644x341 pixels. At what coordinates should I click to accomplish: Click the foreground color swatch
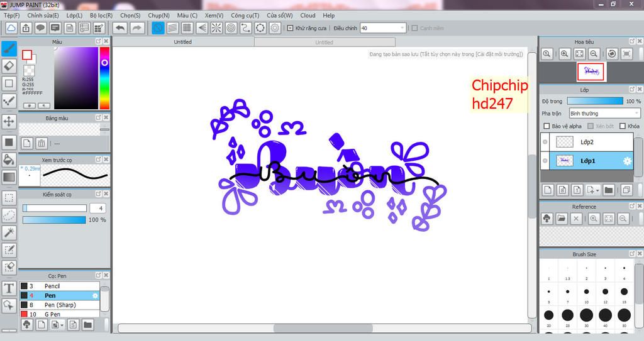27,55
